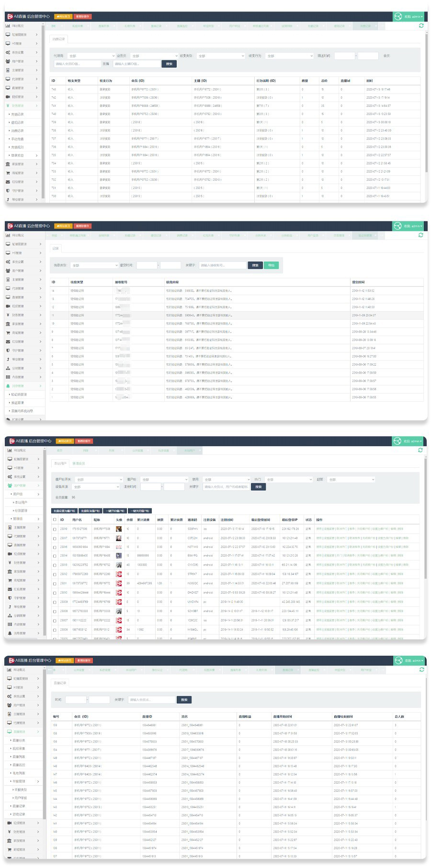Click H5管理 monitor icon on 直播记录 page

point(10,687)
